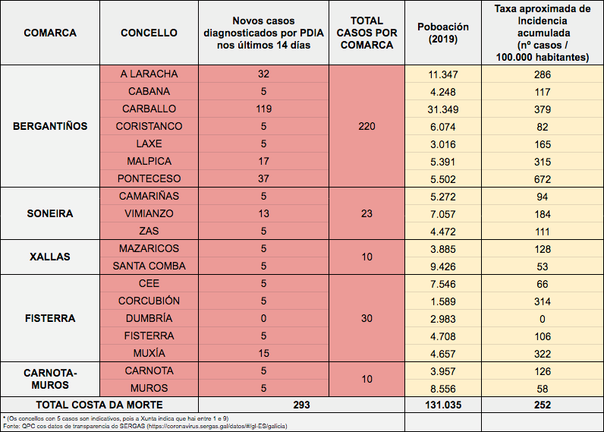Select the VIMIANZO concello cell
604x432 pixels.
[149, 213]
